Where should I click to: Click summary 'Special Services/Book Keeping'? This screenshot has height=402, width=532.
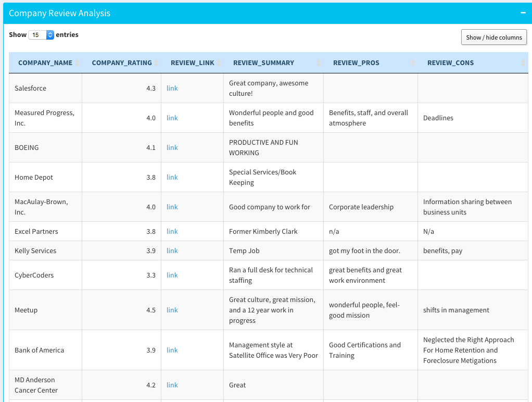point(262,177)
